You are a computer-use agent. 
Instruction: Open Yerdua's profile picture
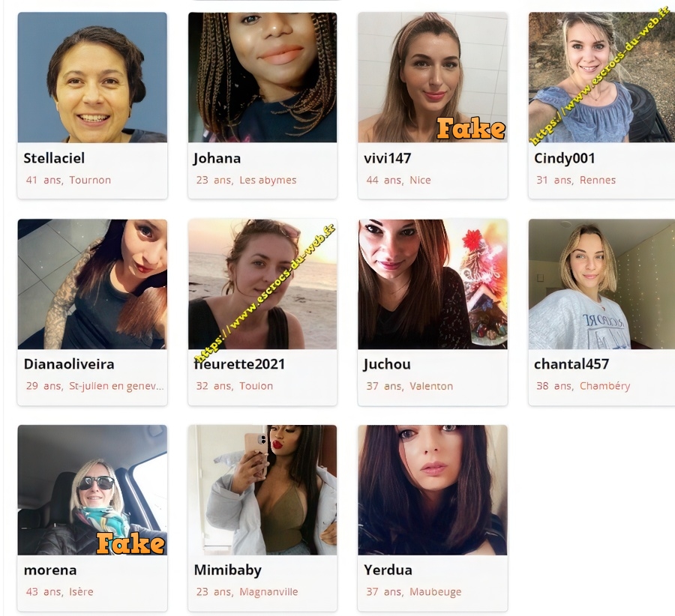[x=433, y=490]
